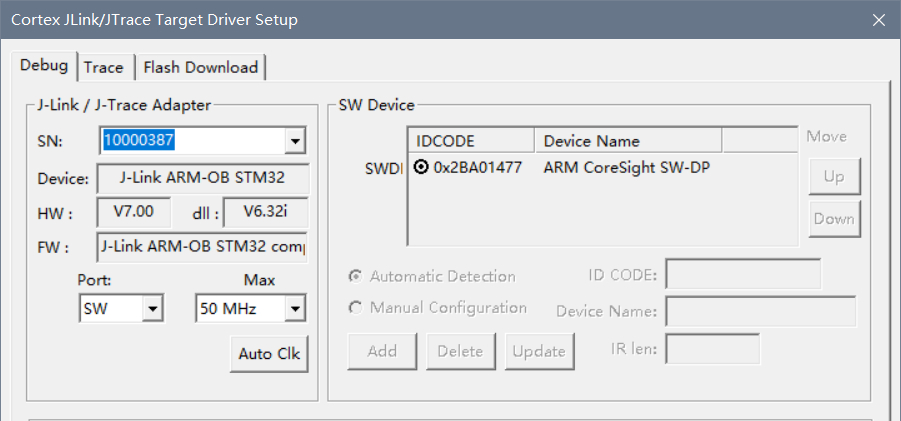Click the IR len input field
901x421 pixels.
tap(712, 349)
